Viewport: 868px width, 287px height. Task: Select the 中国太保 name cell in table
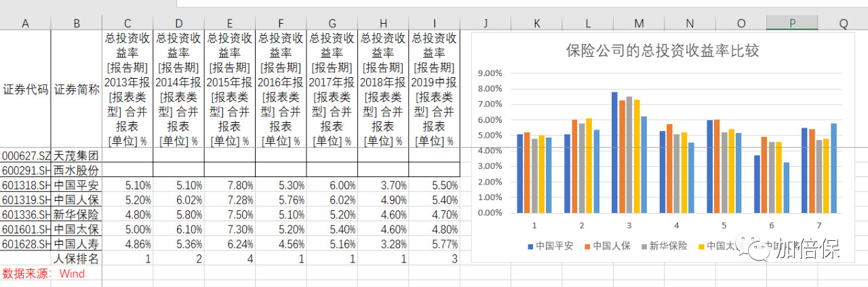(77, 229)
